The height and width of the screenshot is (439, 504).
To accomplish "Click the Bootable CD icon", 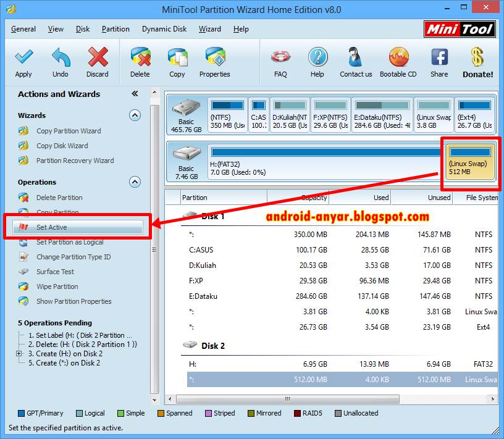I will click(398, 57).
